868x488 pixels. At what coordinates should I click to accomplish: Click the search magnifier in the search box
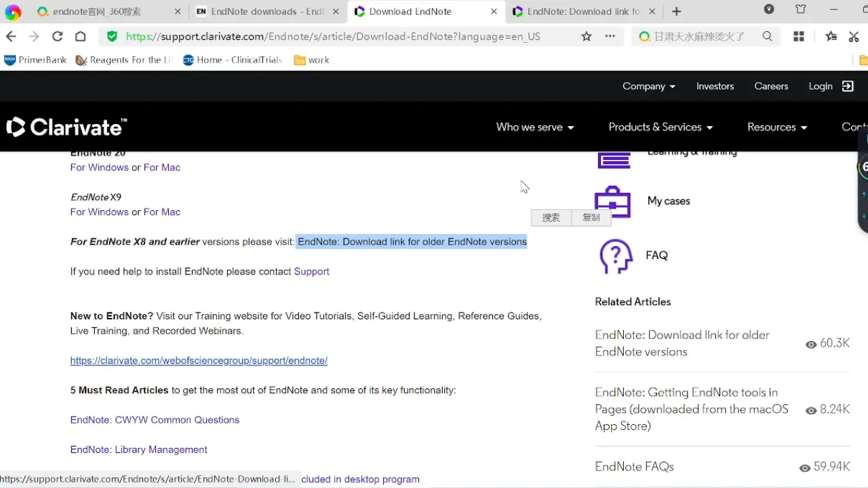[767, 37]
